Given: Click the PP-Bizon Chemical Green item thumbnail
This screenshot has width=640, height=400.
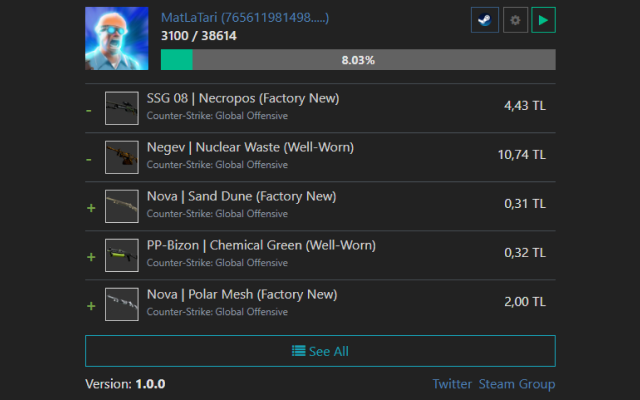Looking at the screenshot, I should pos(122,255).
